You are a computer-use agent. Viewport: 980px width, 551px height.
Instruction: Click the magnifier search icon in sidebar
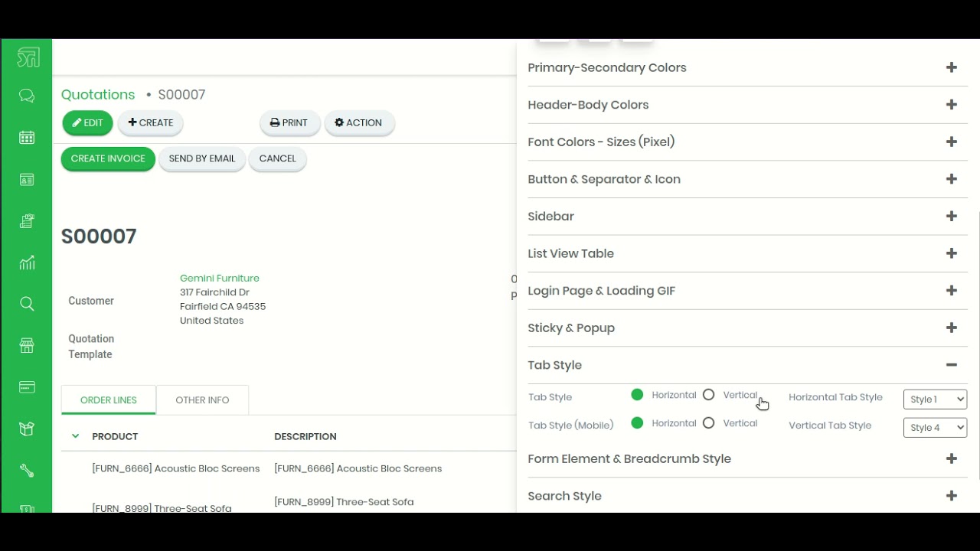click(x=27, y=304)
